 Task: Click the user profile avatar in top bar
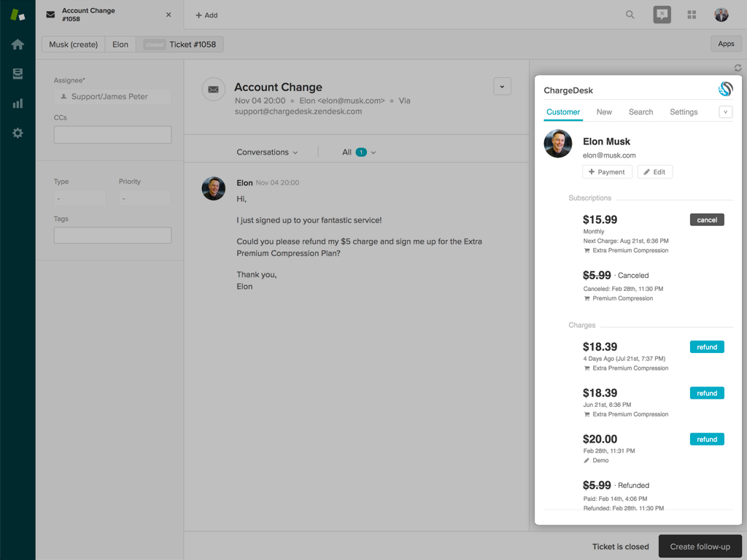pos(721,15)
